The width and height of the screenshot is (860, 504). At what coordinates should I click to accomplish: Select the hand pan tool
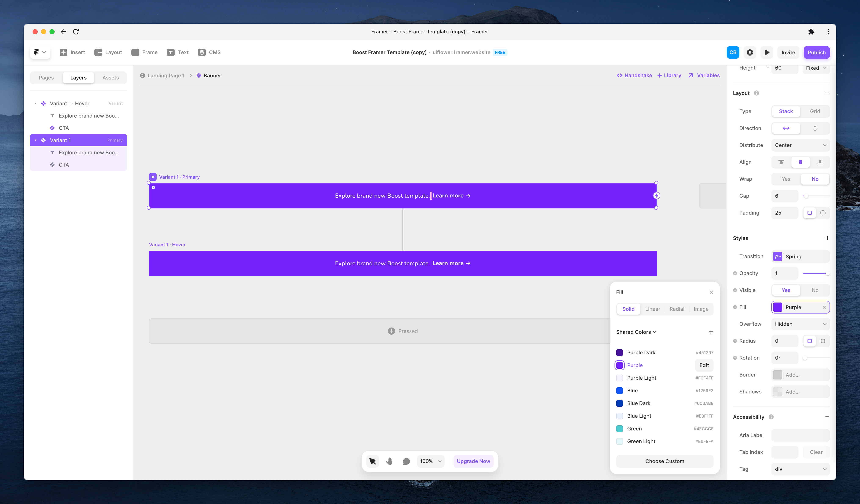tap(389, 461)
